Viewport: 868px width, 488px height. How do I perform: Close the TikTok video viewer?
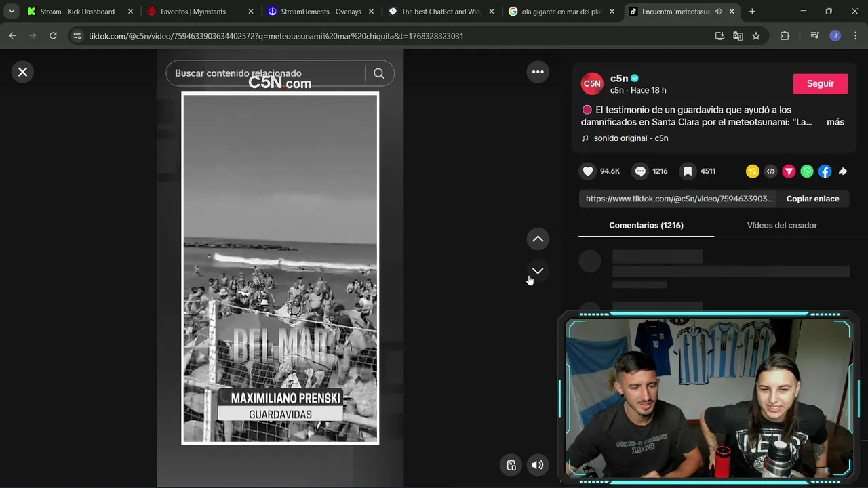click(22, 72)
